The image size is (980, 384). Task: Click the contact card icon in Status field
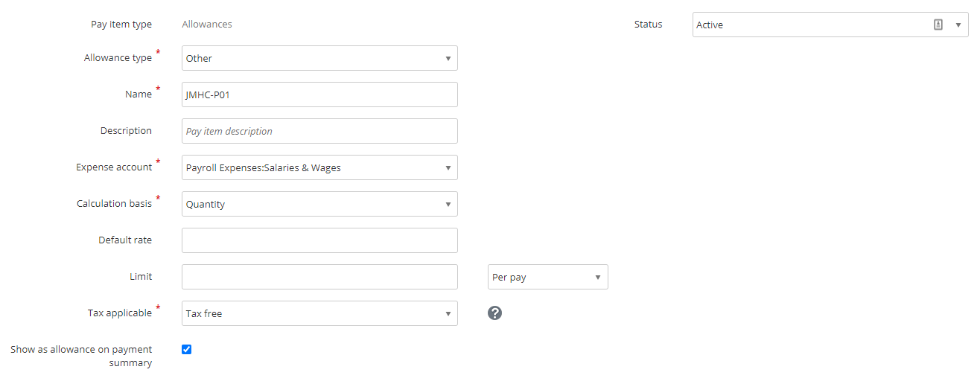pos(938,25)
